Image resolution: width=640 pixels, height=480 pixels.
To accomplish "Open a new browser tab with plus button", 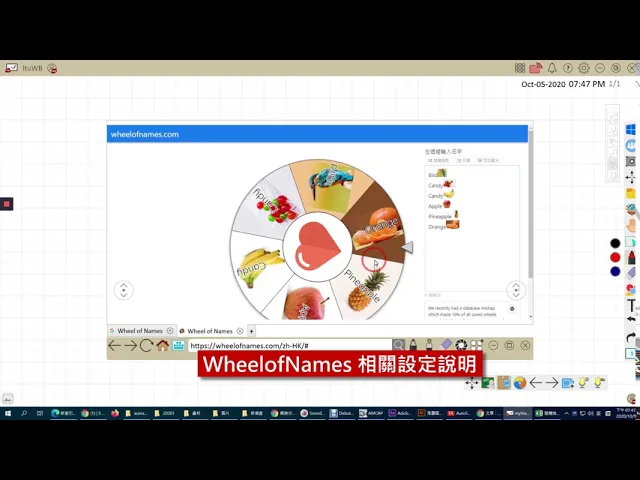I will tap(251, 331).
